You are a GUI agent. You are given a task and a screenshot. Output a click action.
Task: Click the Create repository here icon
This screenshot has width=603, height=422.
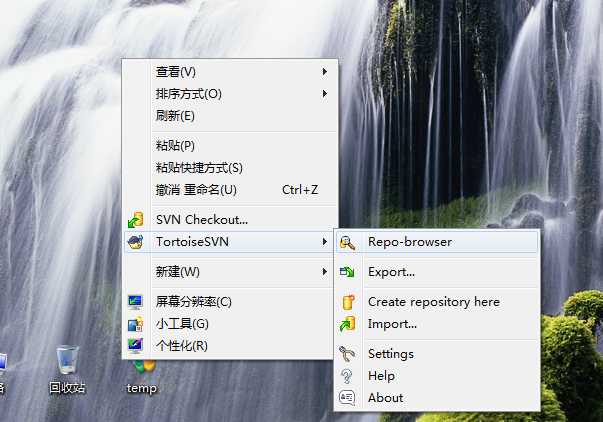click(348, 302)
